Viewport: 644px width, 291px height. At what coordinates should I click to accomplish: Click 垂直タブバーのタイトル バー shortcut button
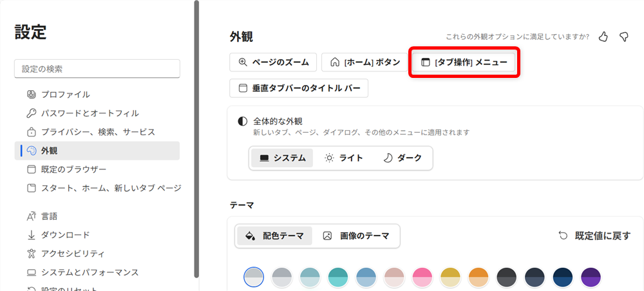point(299,88)
